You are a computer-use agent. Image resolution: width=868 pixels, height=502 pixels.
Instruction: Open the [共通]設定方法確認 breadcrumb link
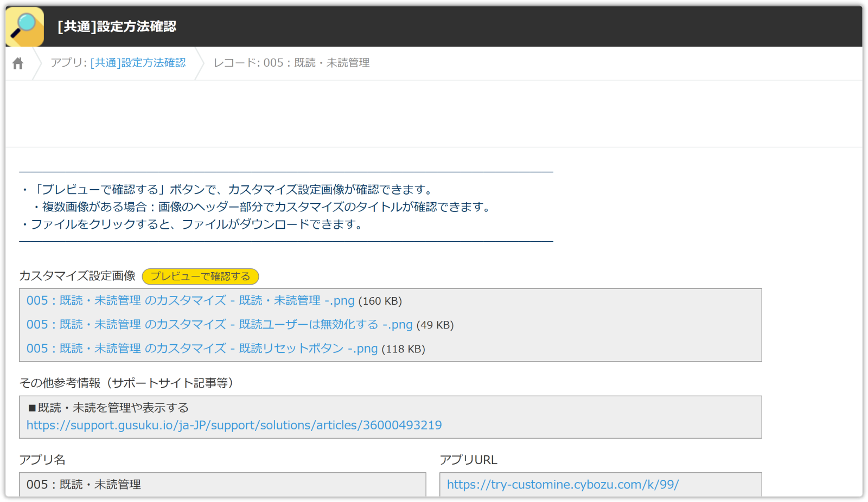138,63
